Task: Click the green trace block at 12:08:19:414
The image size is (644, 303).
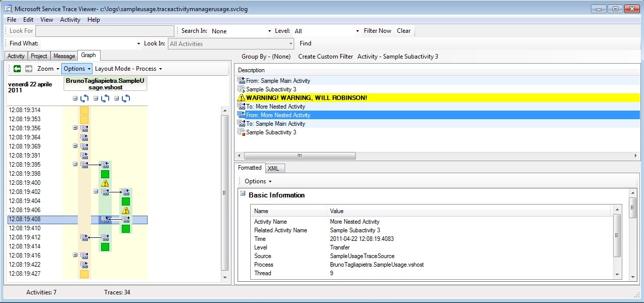Action: click(105, 247)
